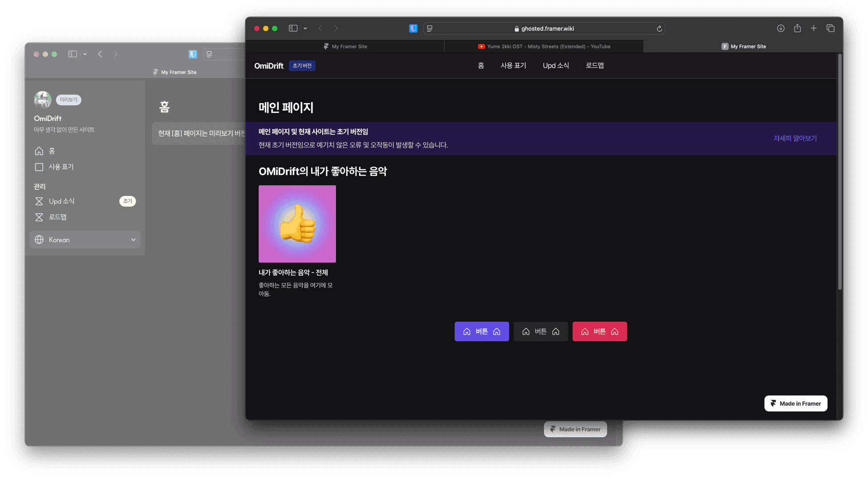Screen dimensions: 868x479
Task: Click the purple 버튼 button
Action: point(482,331)
